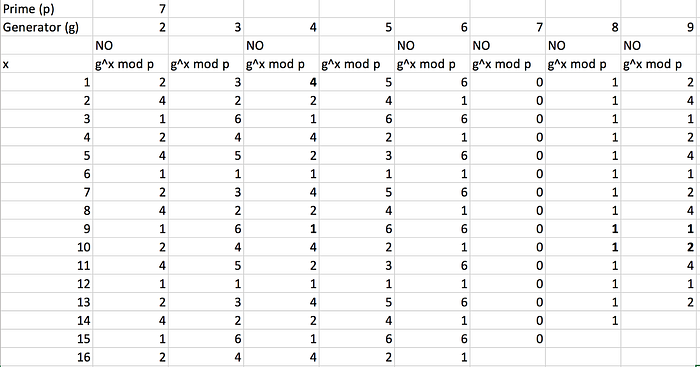The width and height of the screenshot is (700, 367).
Task: Click the NO cell above generator 2 column
Action: coord(130,46)
